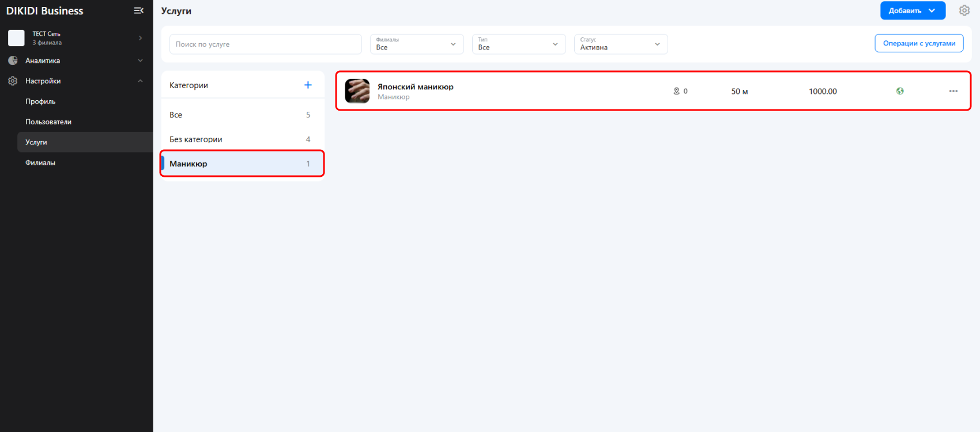This screenshot has width=980, height=432.
Task: Click the Настройки gear icon in sidebar
Action: (13, 81)
